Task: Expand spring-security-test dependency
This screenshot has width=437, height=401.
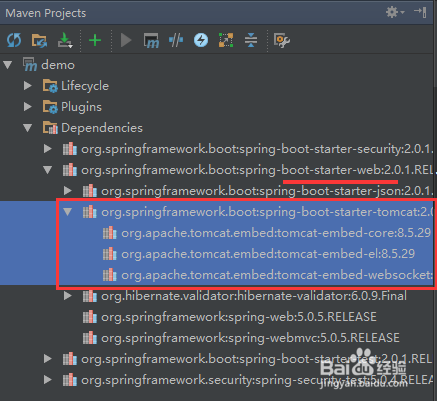Action: point(48,380)
